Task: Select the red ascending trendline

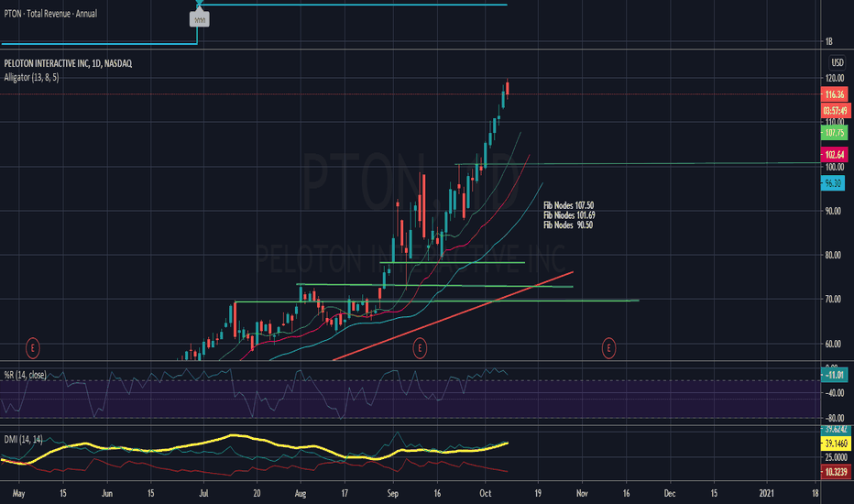Action: pyautogui.click(x=454, y=315)
